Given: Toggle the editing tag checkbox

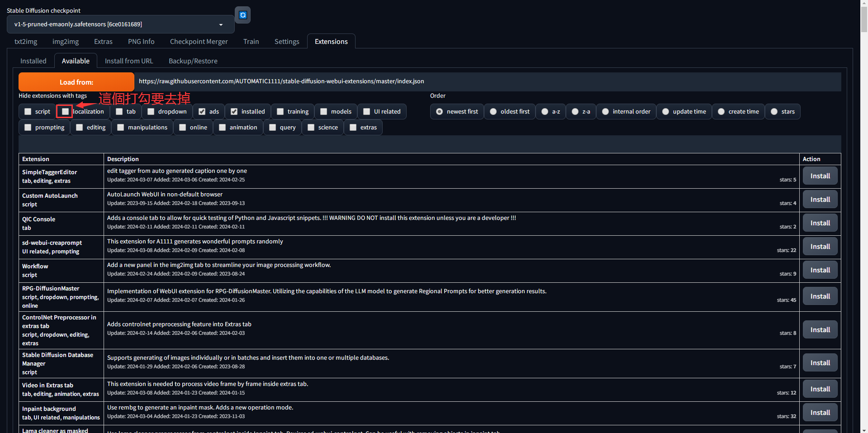Looking at the screenshot, I should [x=80, y=127].
